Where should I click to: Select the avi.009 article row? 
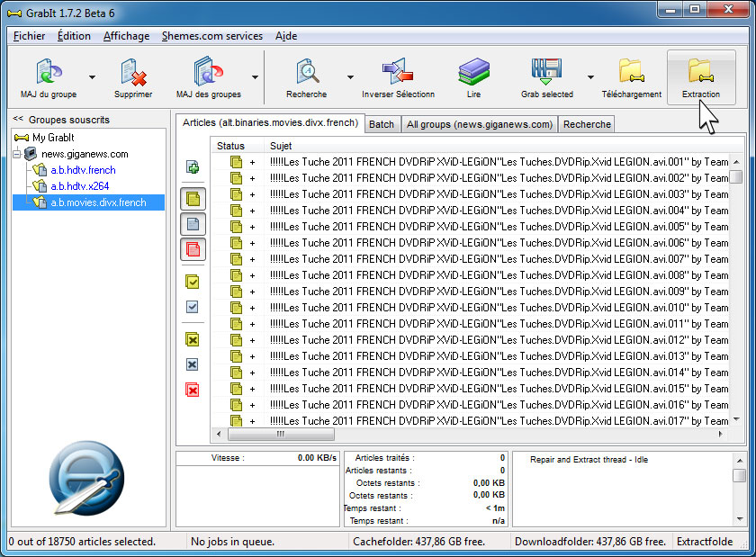[x=470, y=292]
